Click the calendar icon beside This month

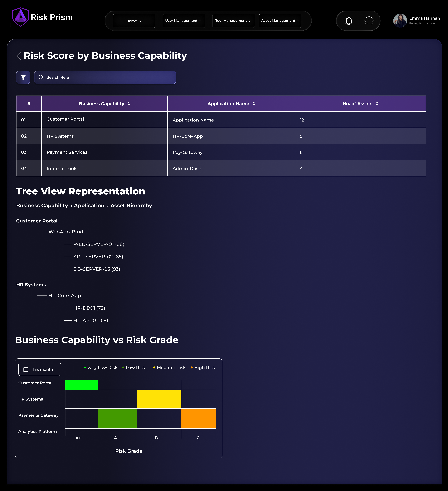tap(26, 369)
